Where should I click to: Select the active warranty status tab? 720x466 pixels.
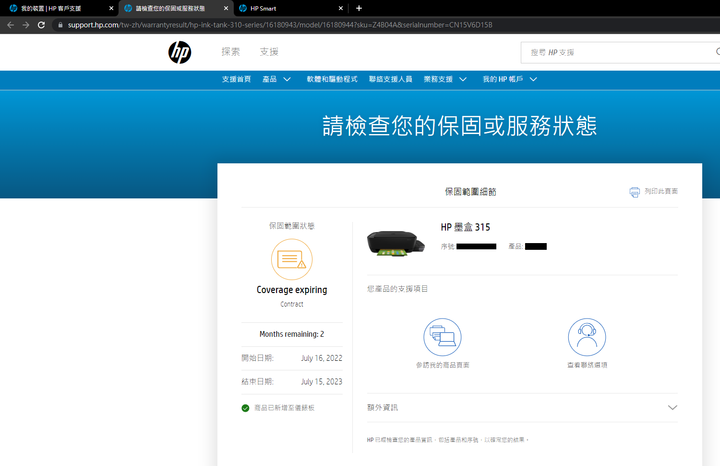[x=176, y=8]
